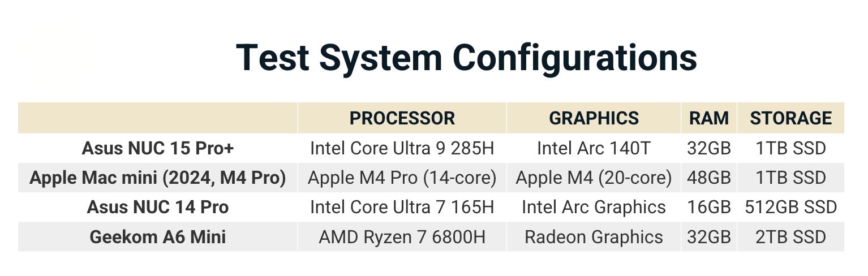Image resolution: width=868 pixels, height=276 pixels.
Task: Click the AMD Ryzen 7 6800H cell
Action: (x=402, y=236)
